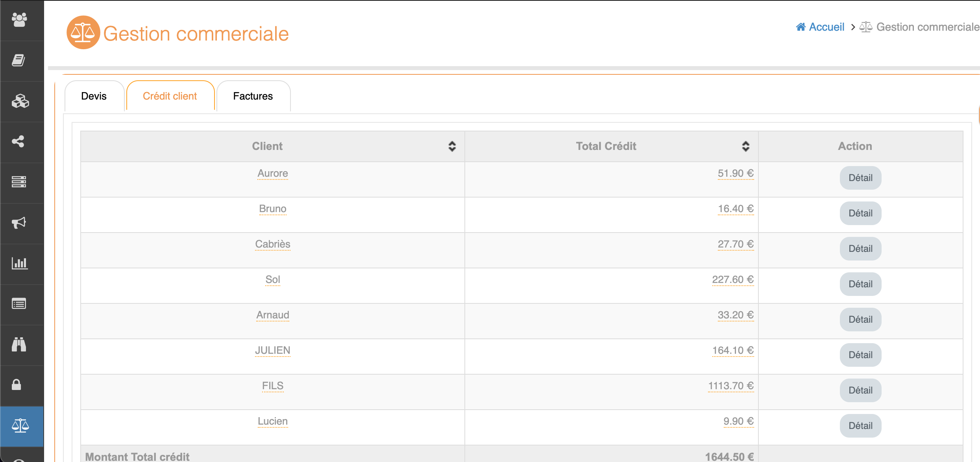This screenshot has height=462, width=980.
Task: Go to Accueil breadcrumb link
Action: tap(826, 27)
